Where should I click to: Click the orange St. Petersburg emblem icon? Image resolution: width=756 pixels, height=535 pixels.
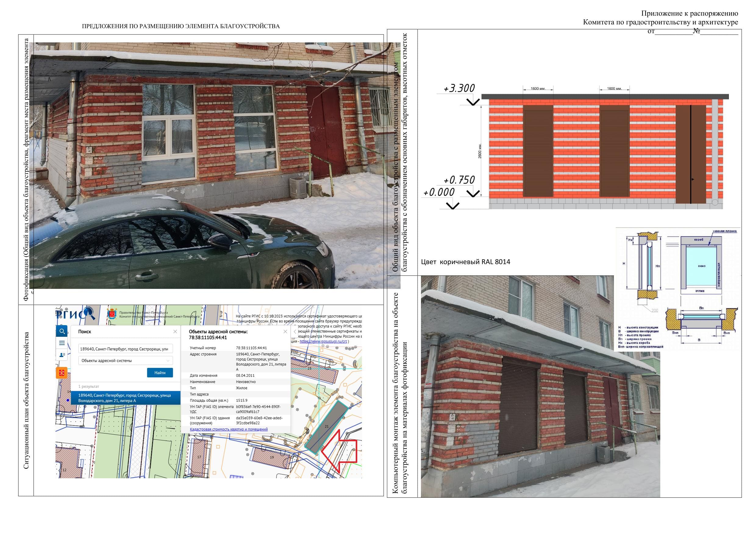point(62,373)
